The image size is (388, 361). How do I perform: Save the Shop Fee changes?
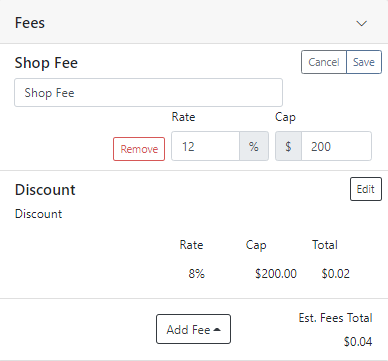coord(364,62)
